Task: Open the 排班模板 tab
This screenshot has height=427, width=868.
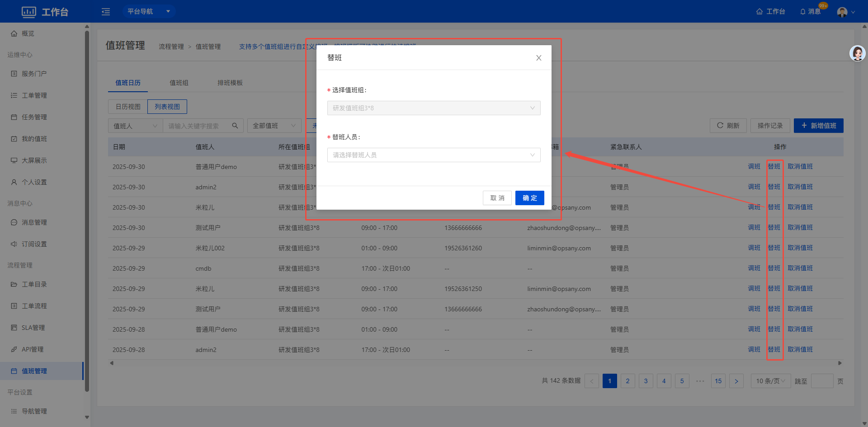Action: [x=230, y=83]
